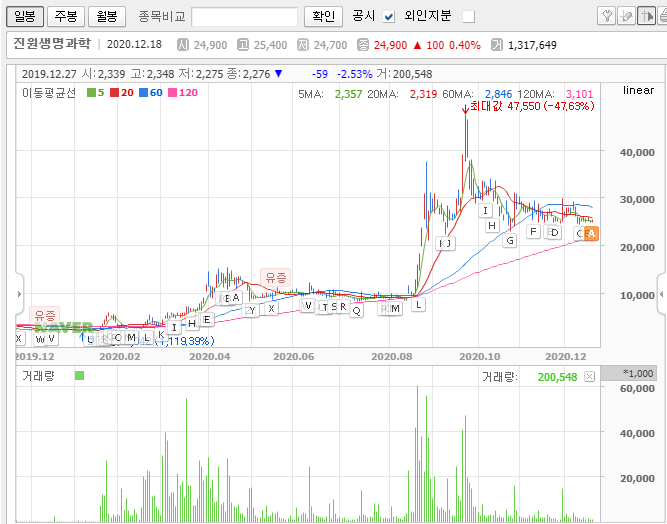Image resolution: width=667 pixels, height=524 pixels.
Task: Switch to 주봉 weekly chart
Action: (66, 17)
